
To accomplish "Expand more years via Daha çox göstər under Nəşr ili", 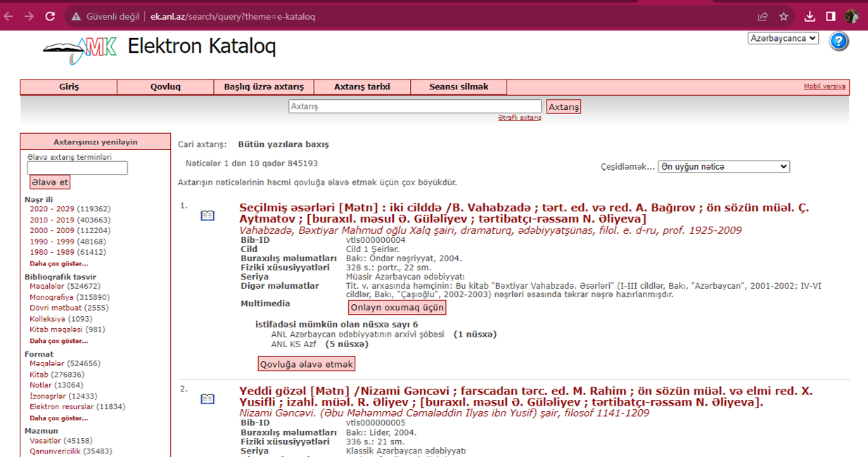I will (x=58, y=263).
